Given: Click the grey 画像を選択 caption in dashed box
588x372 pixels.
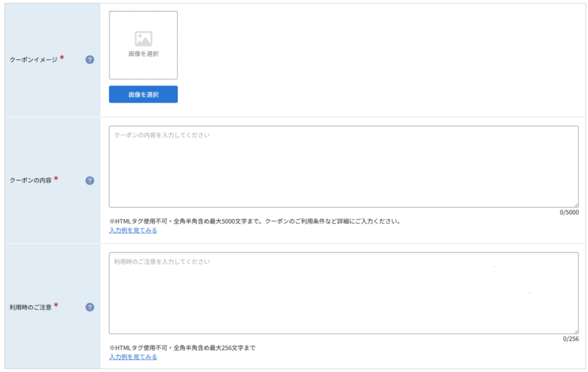Looking at the screenshot, I should [x=143, y=53].
